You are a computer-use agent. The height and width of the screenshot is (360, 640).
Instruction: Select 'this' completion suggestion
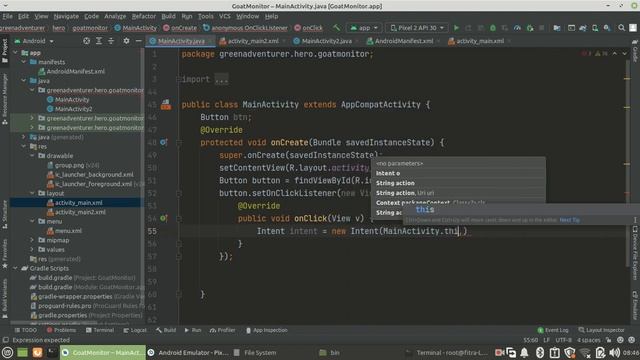point(521,210)
